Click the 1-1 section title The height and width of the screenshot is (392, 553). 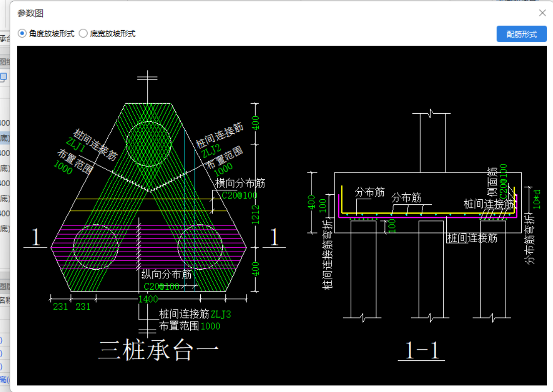point(422,350)
